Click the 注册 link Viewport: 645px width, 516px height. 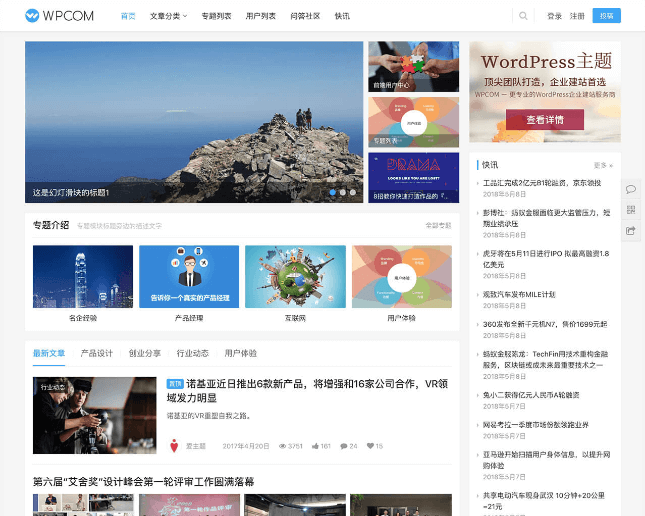click(x=577, y=16)
